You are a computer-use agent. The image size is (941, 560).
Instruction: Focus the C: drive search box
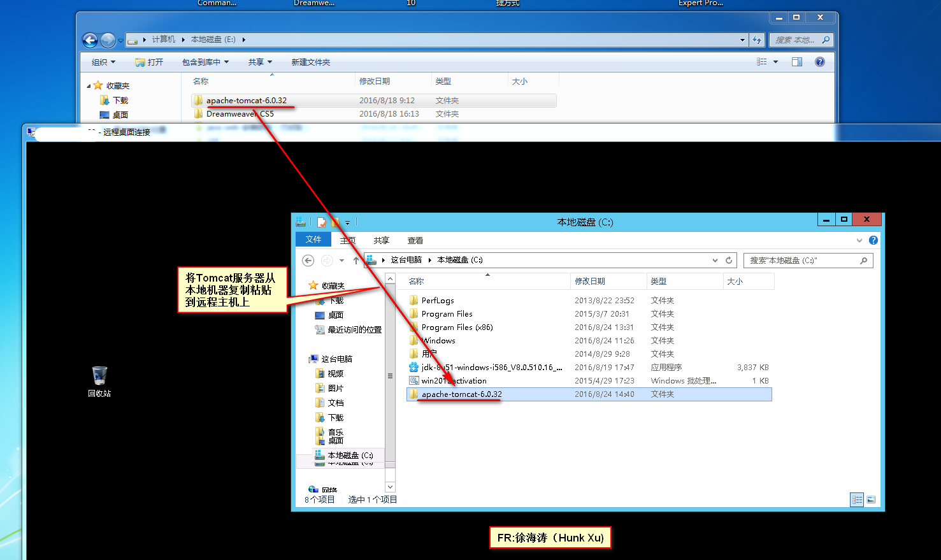pyautogui.click(x=808, y=260)
